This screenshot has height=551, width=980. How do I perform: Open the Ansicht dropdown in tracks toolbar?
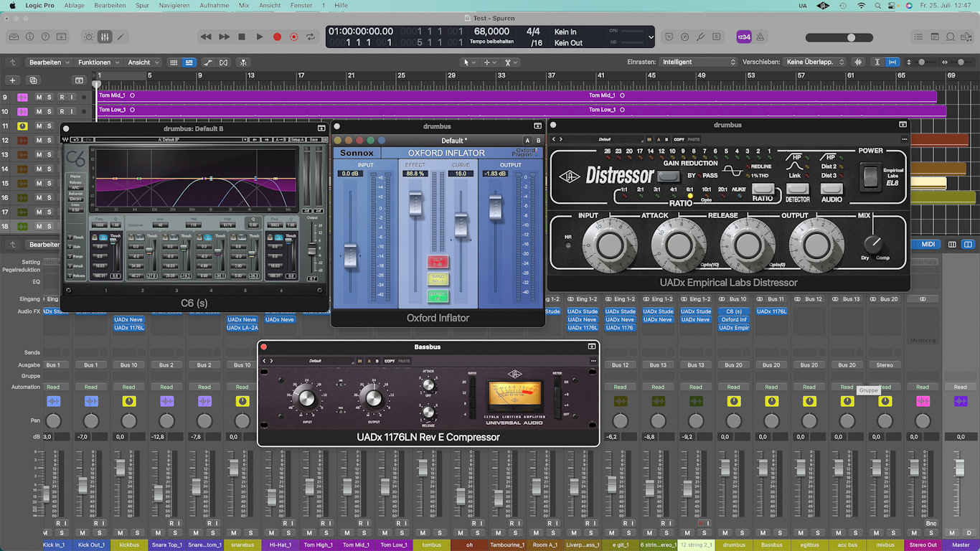point(143,62)
